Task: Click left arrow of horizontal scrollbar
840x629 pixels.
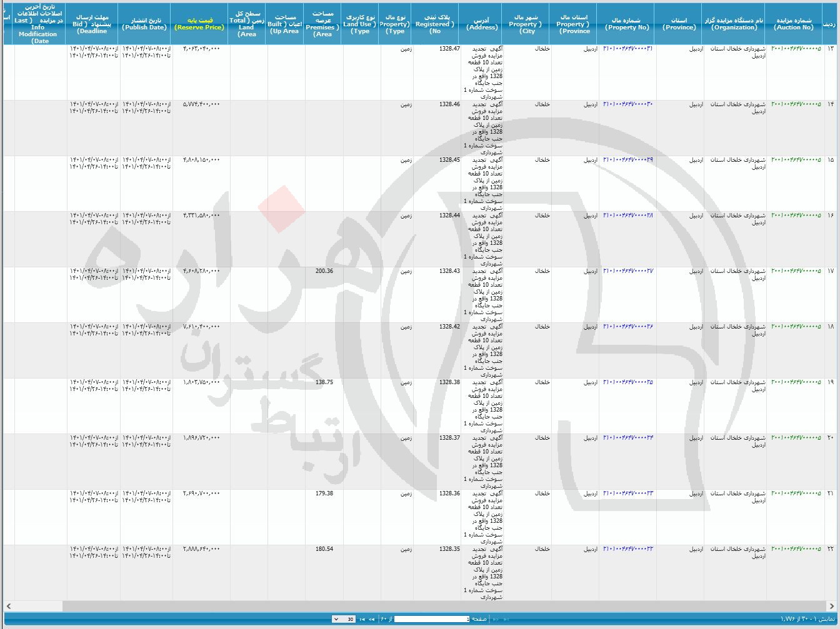Action: (9, 606)
